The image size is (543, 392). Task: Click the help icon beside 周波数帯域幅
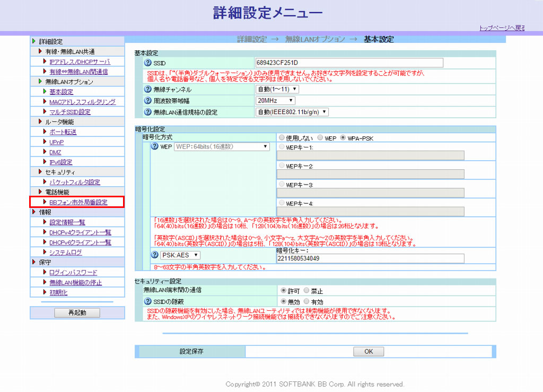(148, 101)
